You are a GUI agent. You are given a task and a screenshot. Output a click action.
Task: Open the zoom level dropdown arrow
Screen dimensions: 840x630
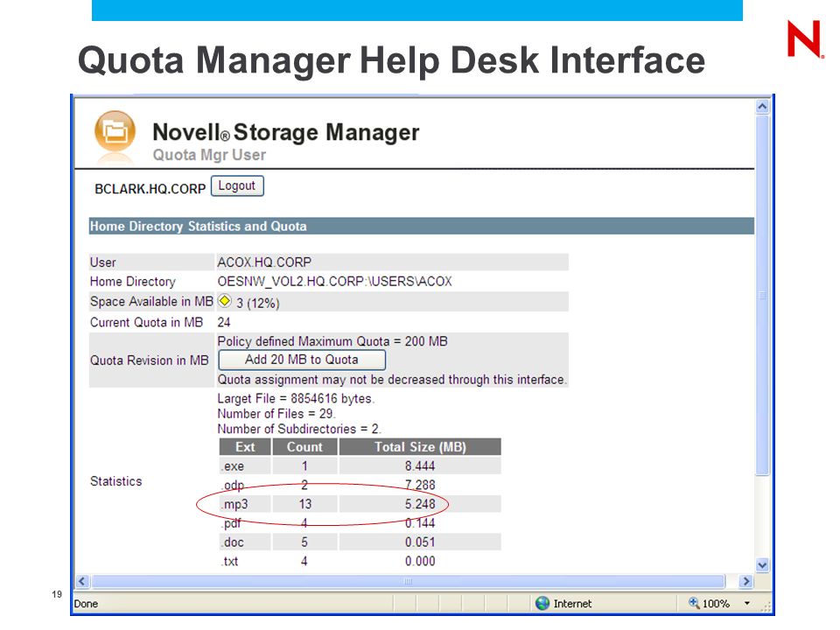click(x=746, y=603)
